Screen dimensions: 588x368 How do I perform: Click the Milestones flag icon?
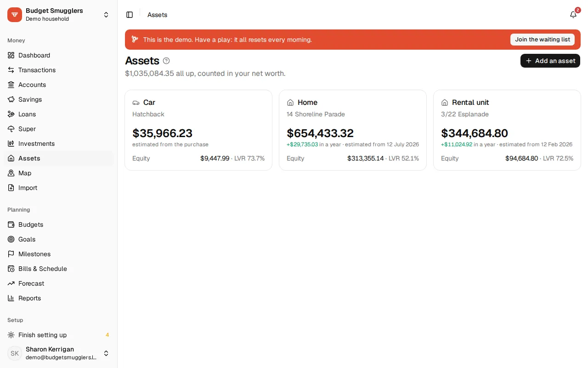pos(11,254)
